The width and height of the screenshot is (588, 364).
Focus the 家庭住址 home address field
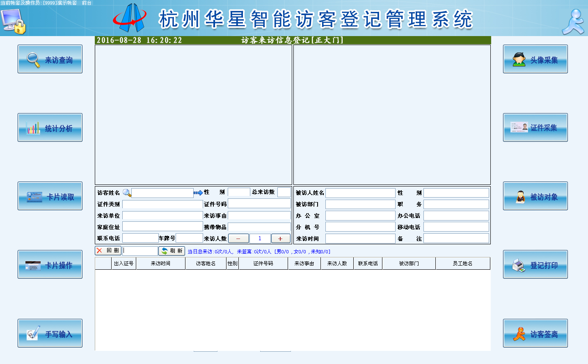[x=162, y=226]
